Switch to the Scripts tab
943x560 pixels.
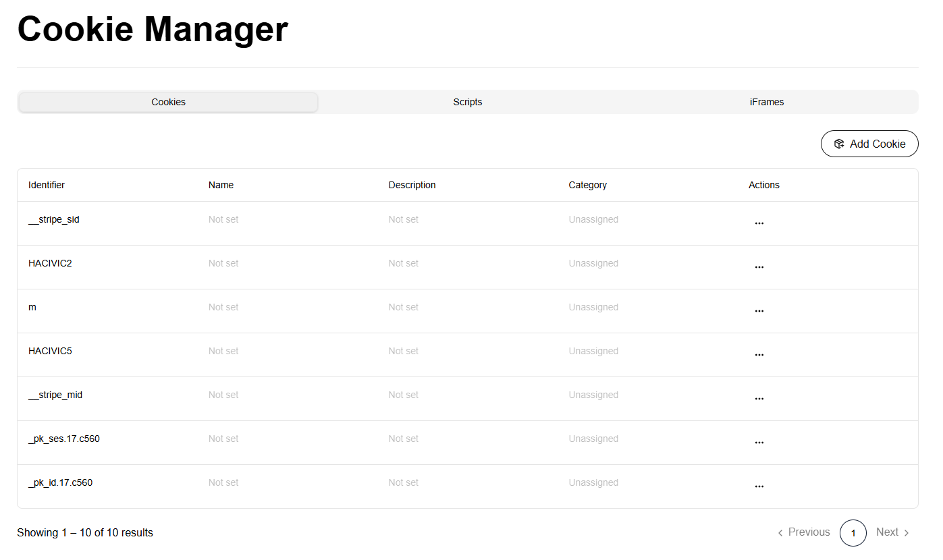click(x=468, y=102)
